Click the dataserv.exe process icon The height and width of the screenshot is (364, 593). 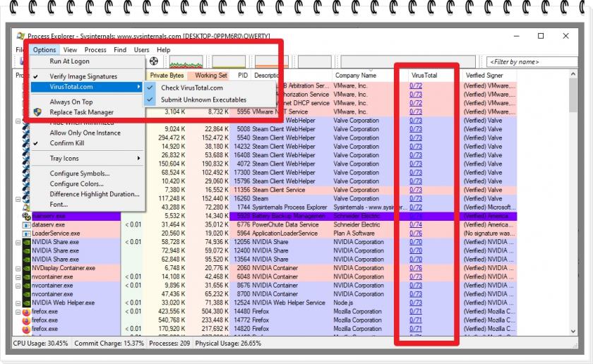[26, 224]
